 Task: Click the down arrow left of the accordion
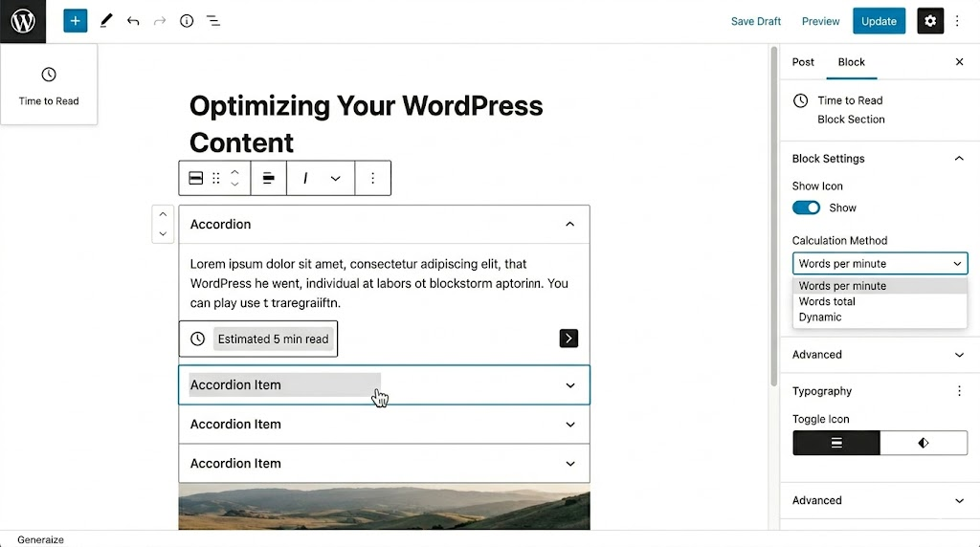click(x=163, y=233)
